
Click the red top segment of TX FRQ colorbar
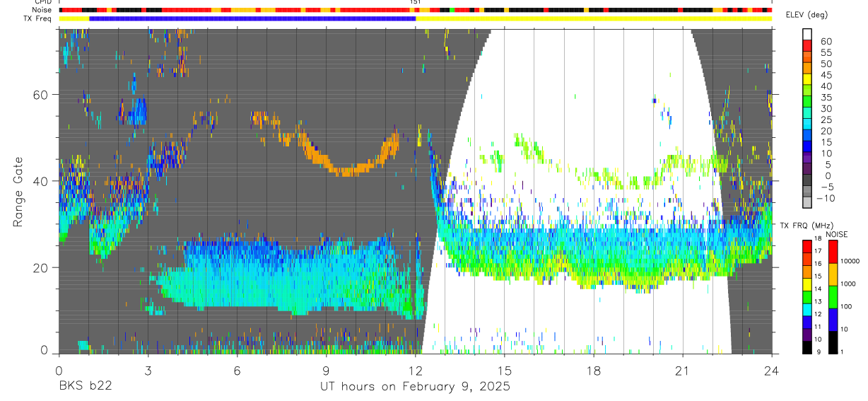pyautogui.click(x=807, y=245)
